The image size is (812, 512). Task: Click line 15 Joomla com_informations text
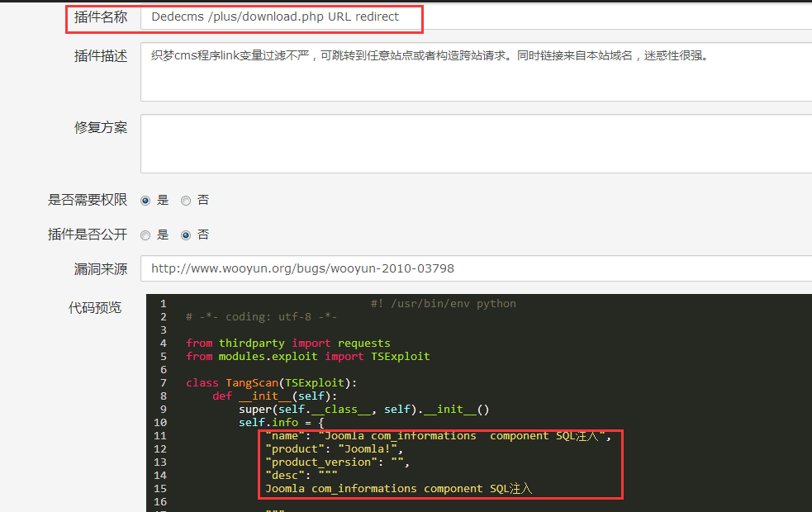398,489
